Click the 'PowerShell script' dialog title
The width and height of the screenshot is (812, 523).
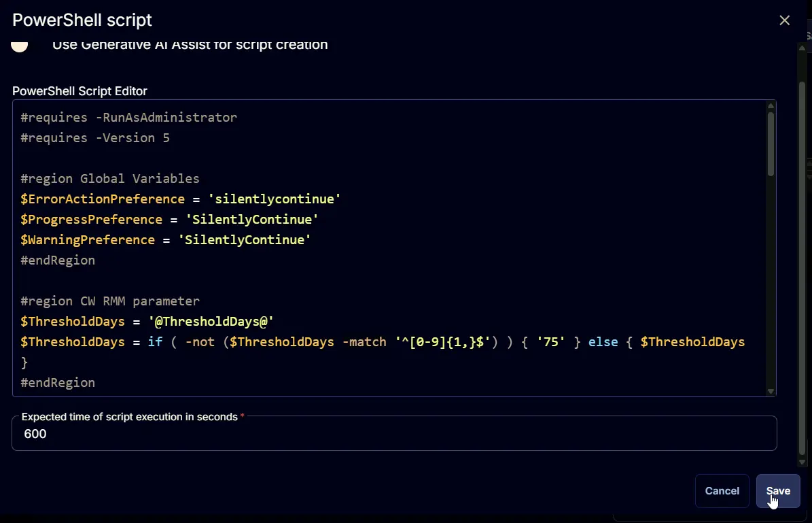pyautogui.click(x=82, y=20)
